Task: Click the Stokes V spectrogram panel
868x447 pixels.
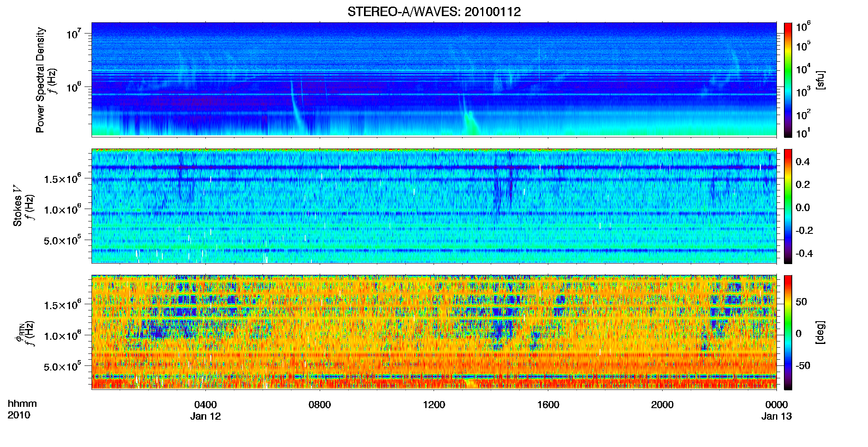Action: tap(434, 206)
